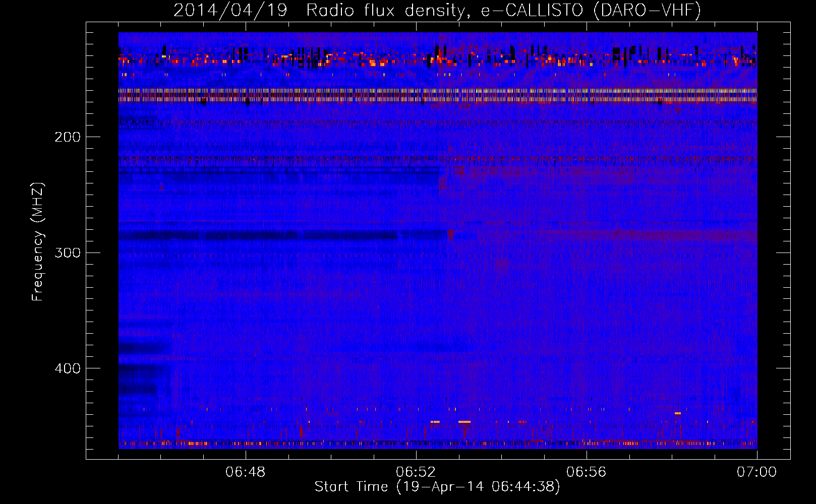Click the 200 frequency tick label
The image size is (816, 504).
pos(68,137)
